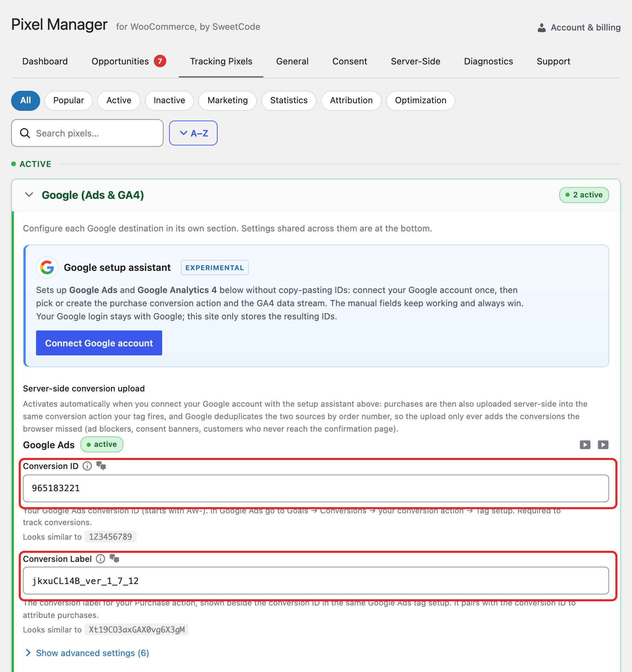The image size is (632, 672).
Task: Filter pixels by Inactive
Action: pyautogui.click(x=169, y=100)
